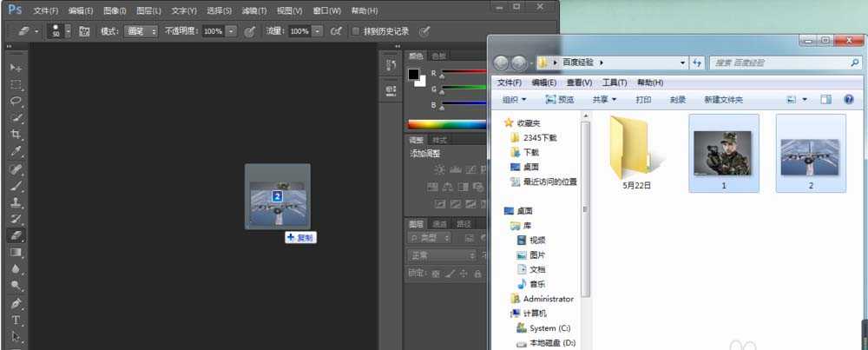The image size is (868, 350).
Task: Select the Clone Stamp tool
Action: (16, 202)
